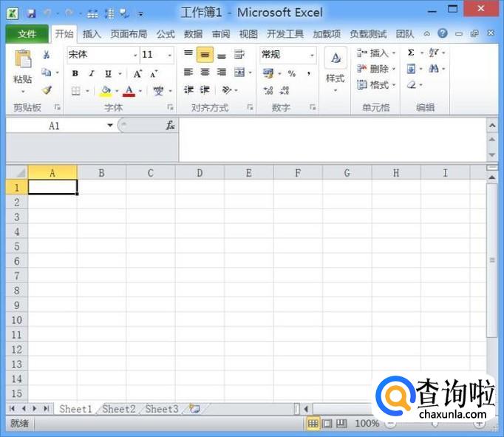Switch to the Data (数据) tab
Screen dimensions: 504x437
[x=193, y=34]
